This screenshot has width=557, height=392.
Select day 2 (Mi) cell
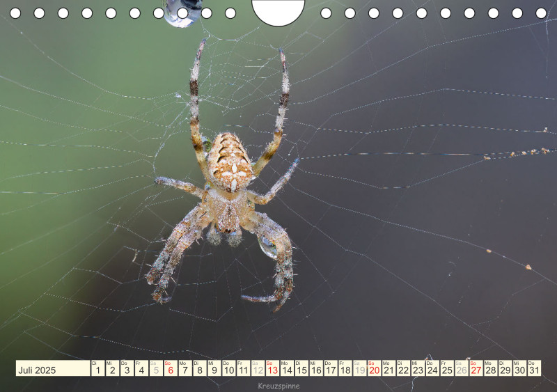(x=112, y=368)
